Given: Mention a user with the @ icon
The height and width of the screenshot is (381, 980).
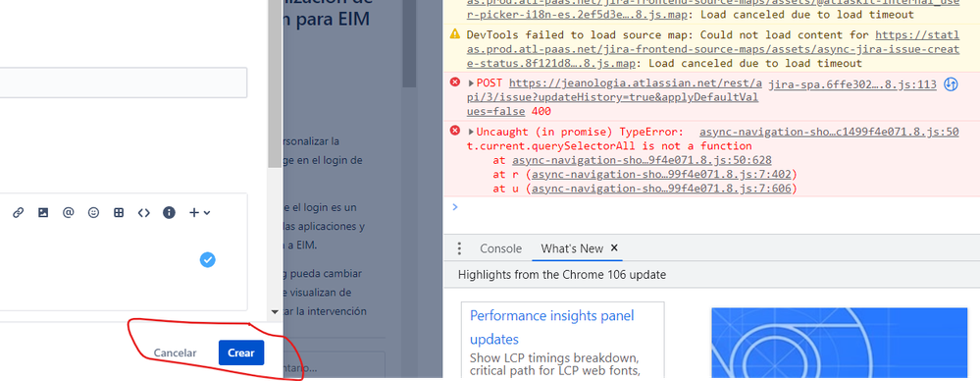Looking at the screenshot, I should click(x=68, y=213).
